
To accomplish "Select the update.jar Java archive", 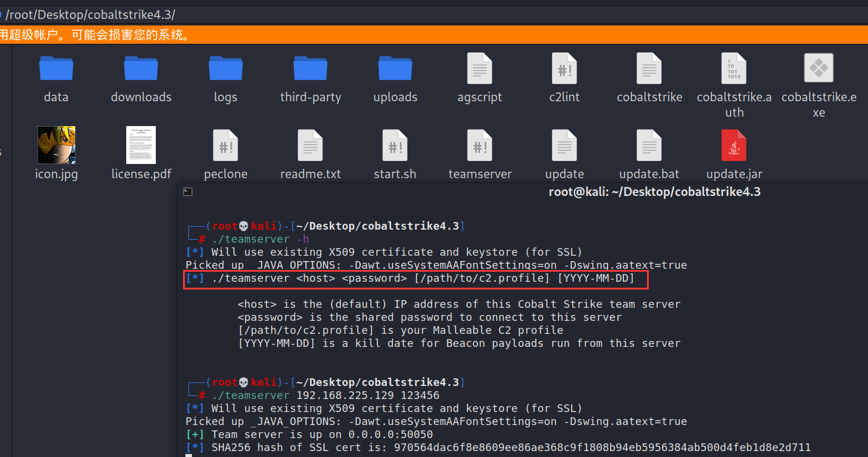I will click(x=734, y=145).
